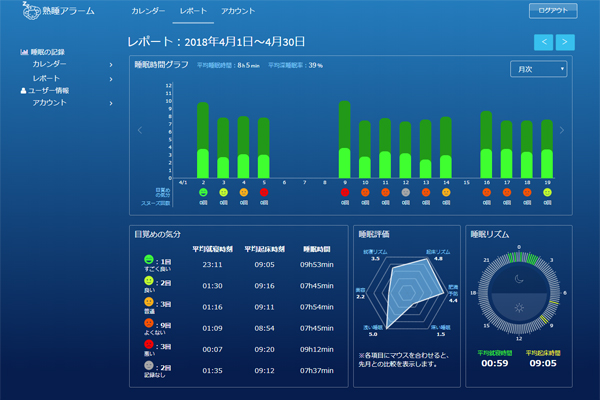Image resolution: width=600 pixels, height=400 pixels.
Task: Expand the sidebar レポート chevron
Action: click(x=110, y=77)
